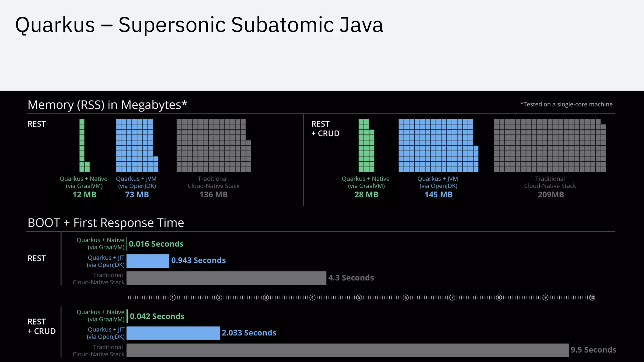Click the slide title 'Quarkus – Supersonic Subatomic Java'
Viewport: 644px width, 362px height.
199,25
